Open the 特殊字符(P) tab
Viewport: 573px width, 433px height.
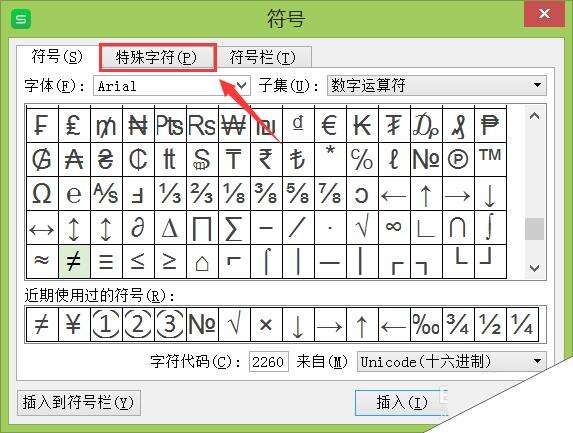(x=158, y=57)
